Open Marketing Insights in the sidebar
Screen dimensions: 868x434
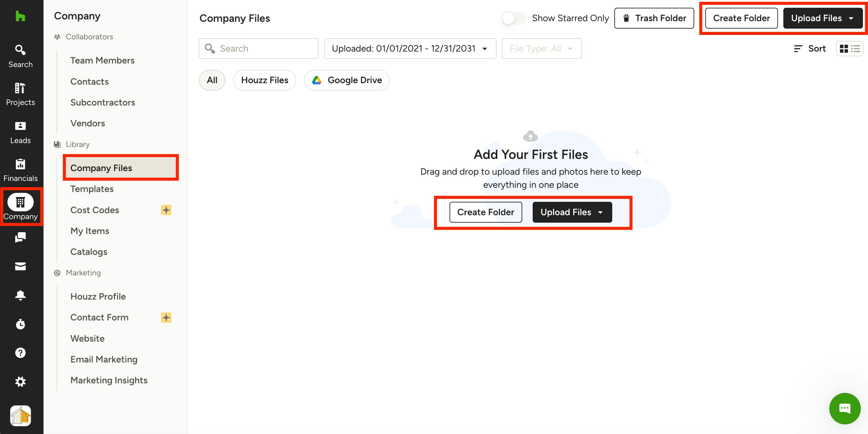tap(109, 380)
